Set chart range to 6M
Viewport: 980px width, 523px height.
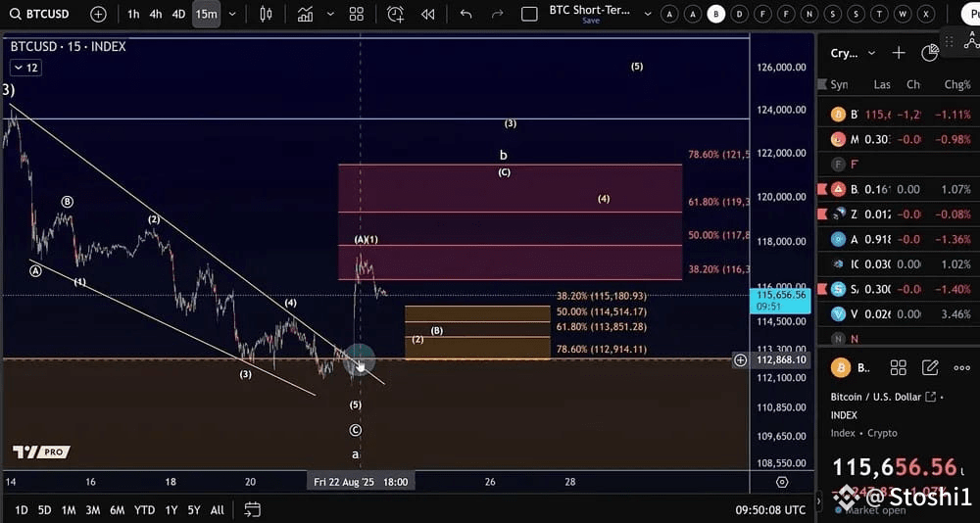(118, 510)
